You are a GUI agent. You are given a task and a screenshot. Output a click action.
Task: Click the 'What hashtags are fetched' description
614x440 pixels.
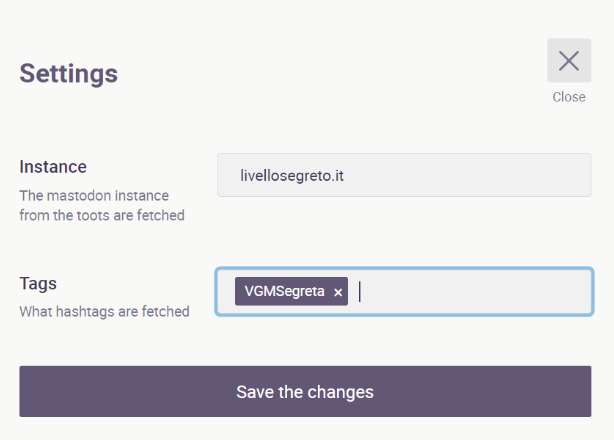(104, 311)
